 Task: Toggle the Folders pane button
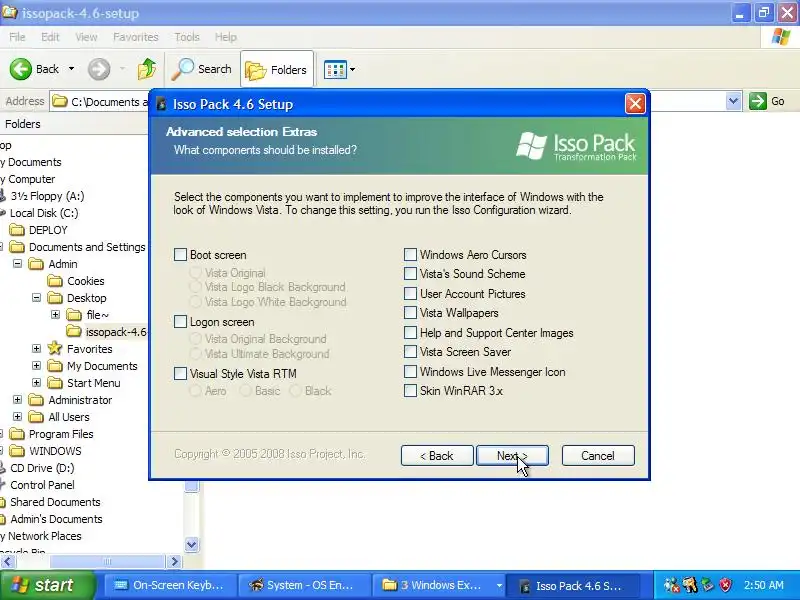click(x=277, y=69)
